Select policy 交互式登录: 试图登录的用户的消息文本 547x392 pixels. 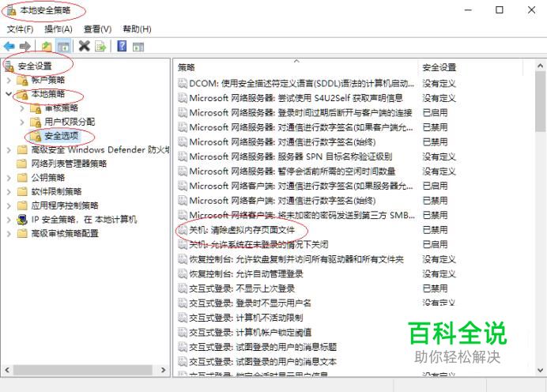(262, 362)
